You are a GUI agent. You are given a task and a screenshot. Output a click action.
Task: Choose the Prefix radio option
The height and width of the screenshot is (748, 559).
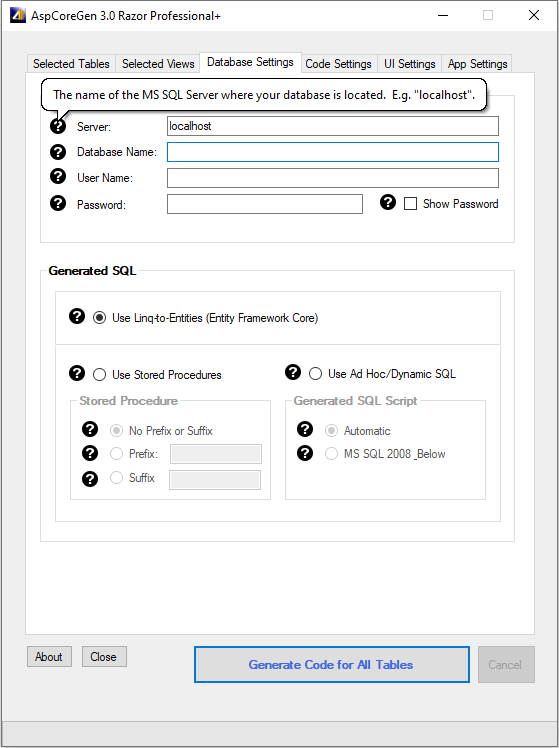[116, 454]
